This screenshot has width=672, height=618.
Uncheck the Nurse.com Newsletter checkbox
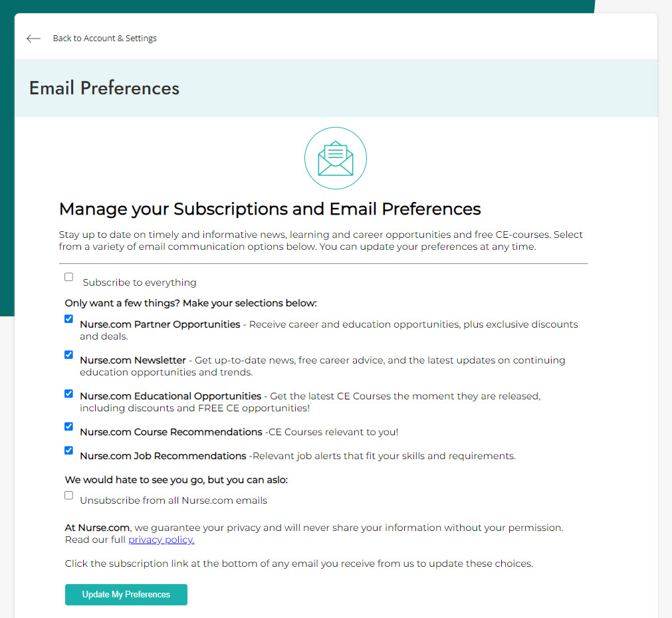pos(69,355)
